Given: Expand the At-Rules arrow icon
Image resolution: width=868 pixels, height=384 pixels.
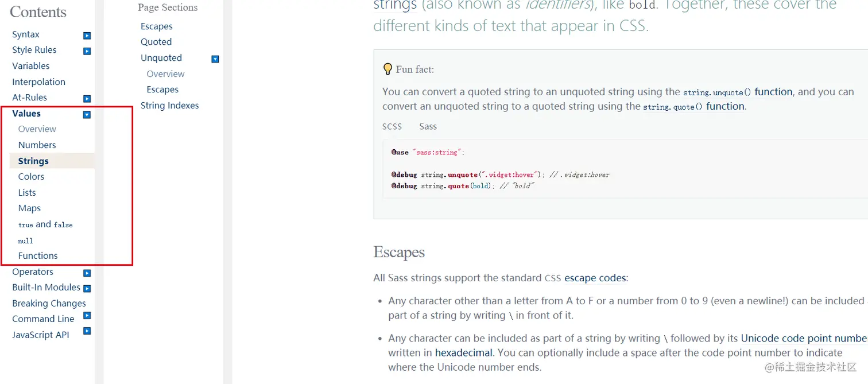Looking at the screenshot, I should pyautogui.click(x=87, y=99).
